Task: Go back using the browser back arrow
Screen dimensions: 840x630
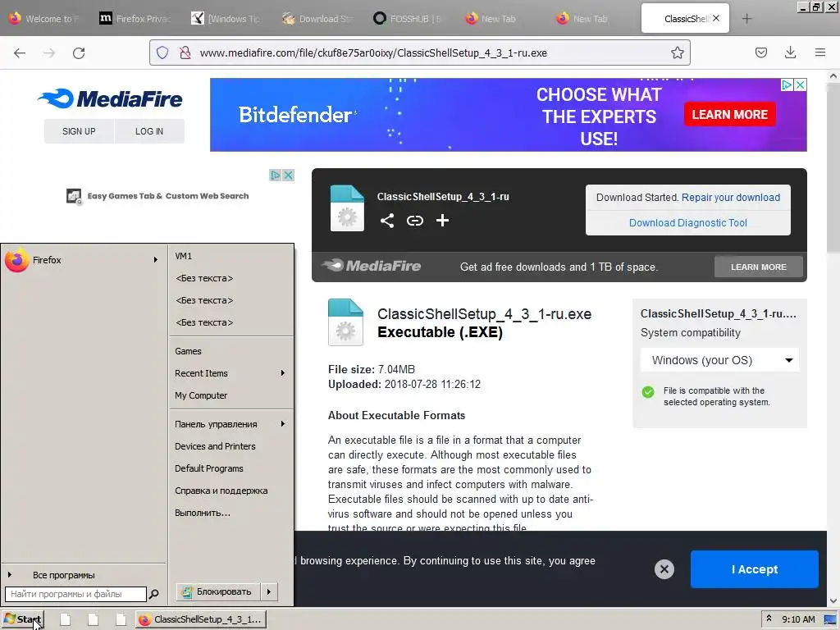Action: click(20, 53)
